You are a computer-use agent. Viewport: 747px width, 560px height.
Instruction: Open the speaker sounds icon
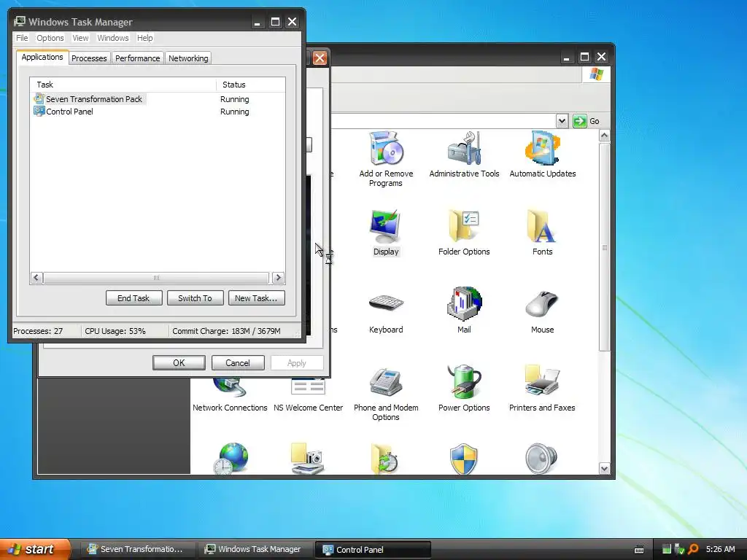[x=541, y=458]
